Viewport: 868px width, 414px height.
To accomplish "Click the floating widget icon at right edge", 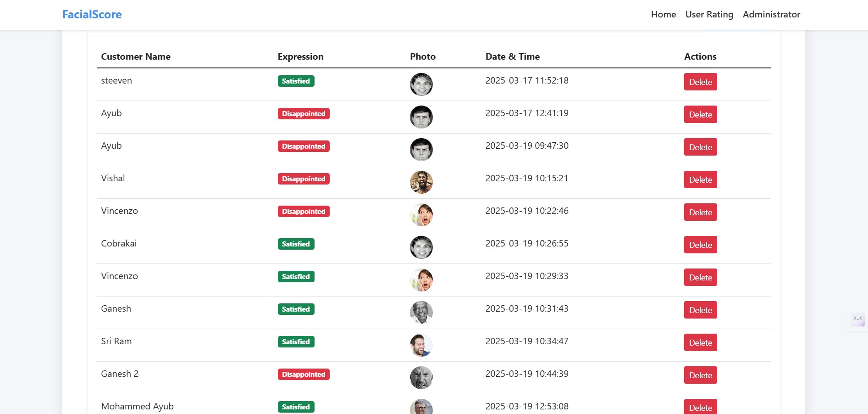I will pyautogui.click(x=857, y=319).
